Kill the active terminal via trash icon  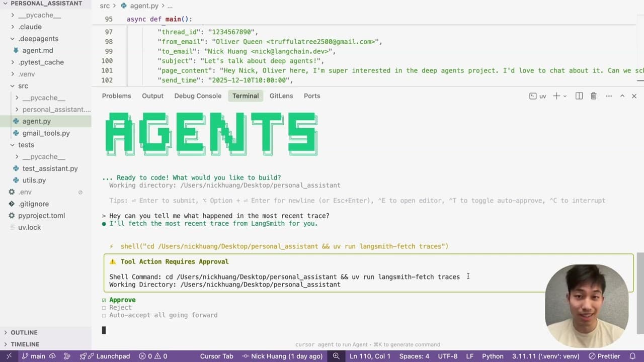pyautogui.click(x=593, y=96)
